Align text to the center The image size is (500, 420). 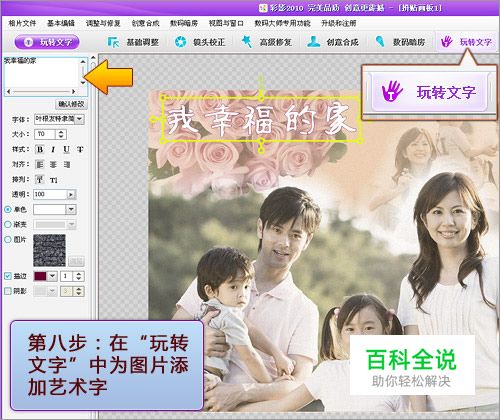tap(53, 164)
